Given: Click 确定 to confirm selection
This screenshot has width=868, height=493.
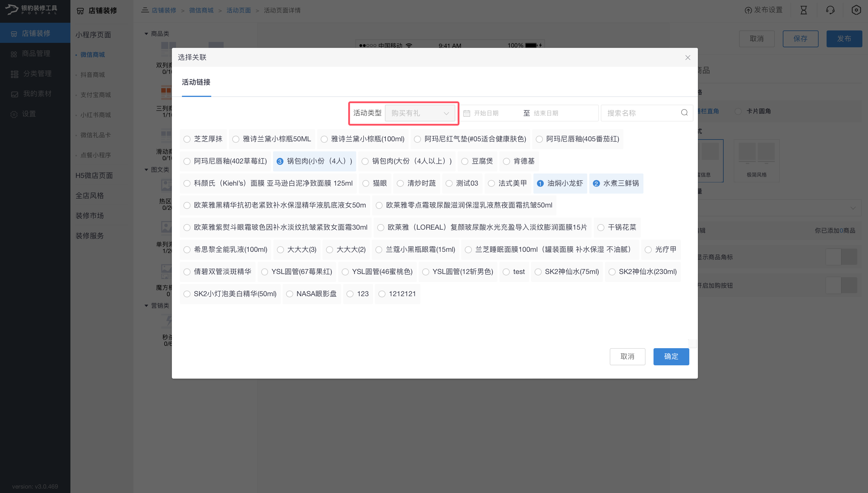Looking at the screenshot, I should tap(671, 356).
